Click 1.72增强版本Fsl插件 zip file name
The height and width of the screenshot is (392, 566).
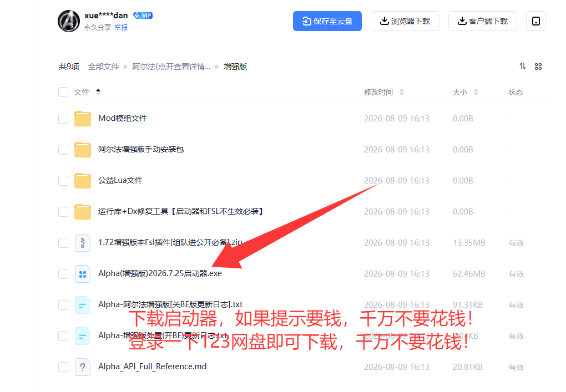click(170, 242)
